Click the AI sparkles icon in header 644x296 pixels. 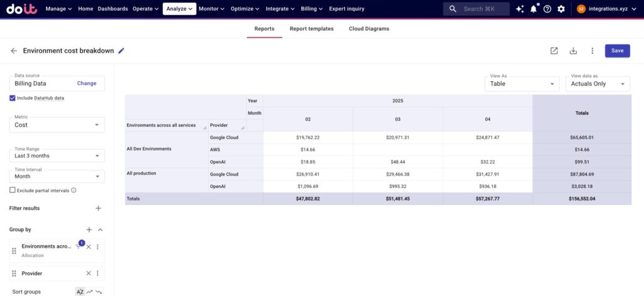point(519,9)
